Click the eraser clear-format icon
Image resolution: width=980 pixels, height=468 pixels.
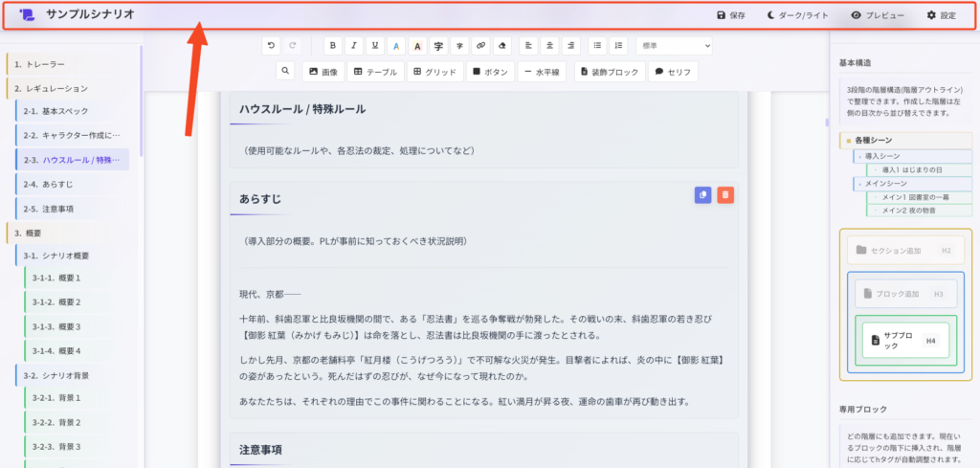(501, 45)
